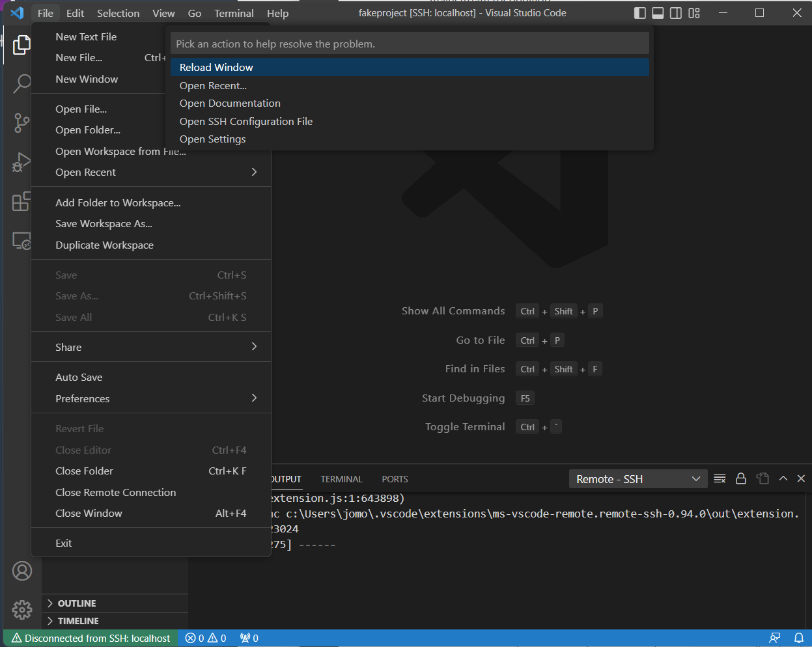Open the Remote - SSH output channel dropdown
This screenshot has height=647, width=812.
pyautogui.click(x=638, y=479)
